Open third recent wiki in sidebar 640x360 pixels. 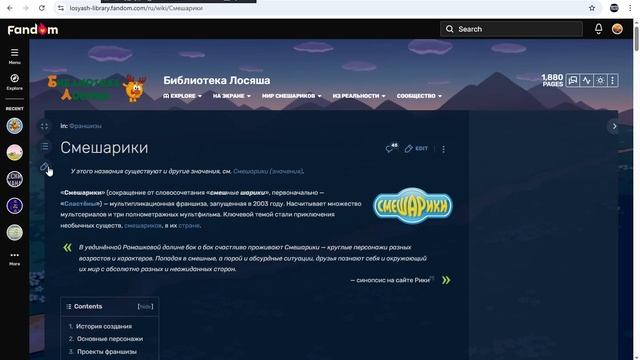coord(14,179)
